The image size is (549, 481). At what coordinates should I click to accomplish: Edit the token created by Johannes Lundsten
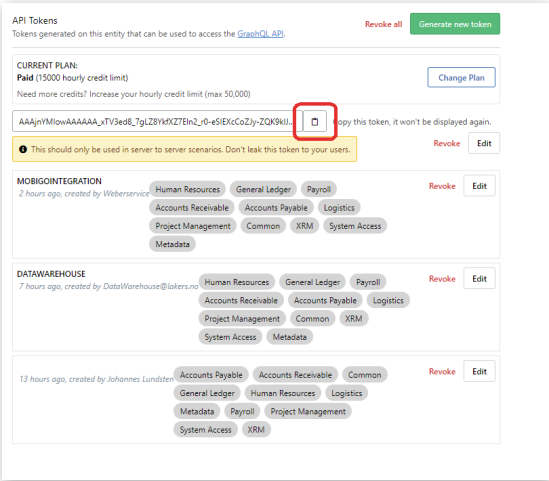tap(479, 371)
